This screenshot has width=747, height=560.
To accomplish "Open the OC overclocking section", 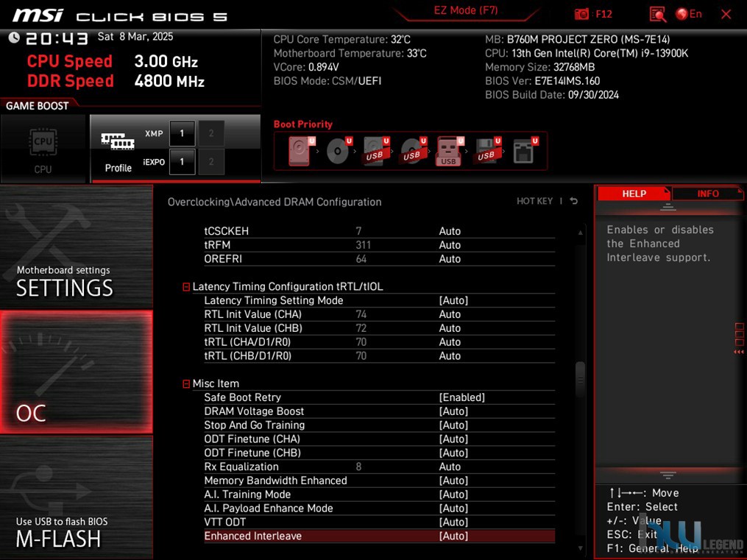I will [77, 372].
